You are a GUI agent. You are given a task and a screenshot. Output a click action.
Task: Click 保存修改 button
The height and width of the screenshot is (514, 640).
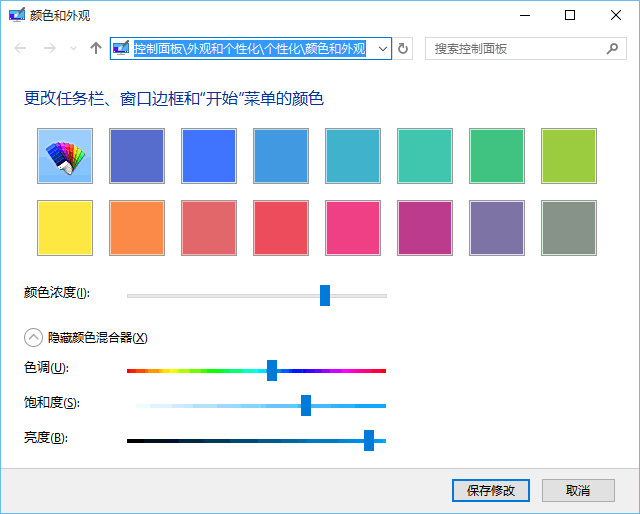[491, 490]
